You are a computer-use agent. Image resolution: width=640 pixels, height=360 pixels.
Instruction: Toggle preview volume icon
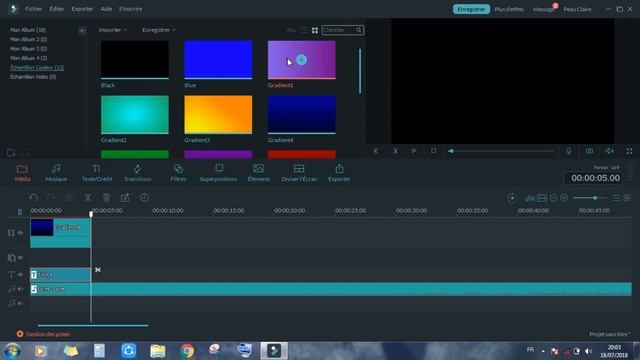(x=609, y=151)
